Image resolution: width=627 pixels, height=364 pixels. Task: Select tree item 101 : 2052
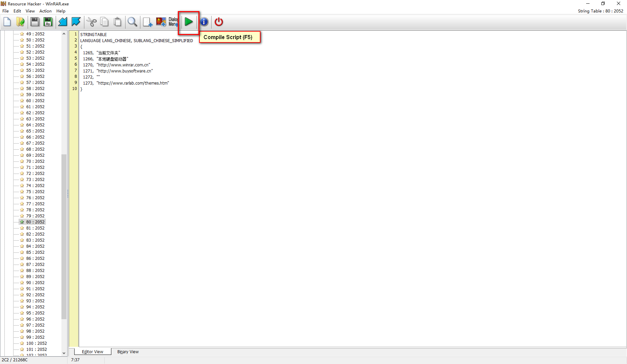(x=36, y=350)
